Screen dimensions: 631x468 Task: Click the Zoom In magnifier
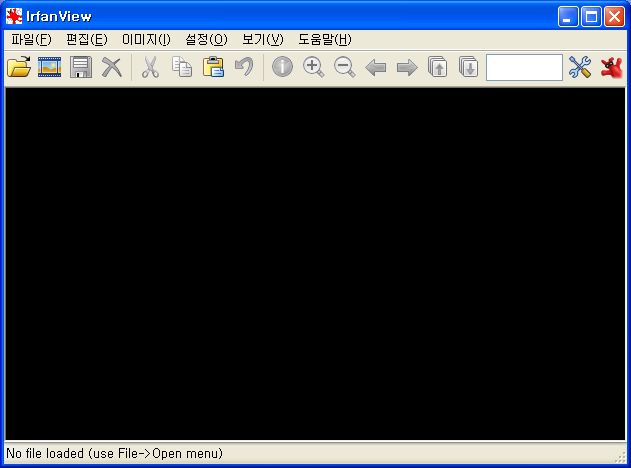click(313, 67)
